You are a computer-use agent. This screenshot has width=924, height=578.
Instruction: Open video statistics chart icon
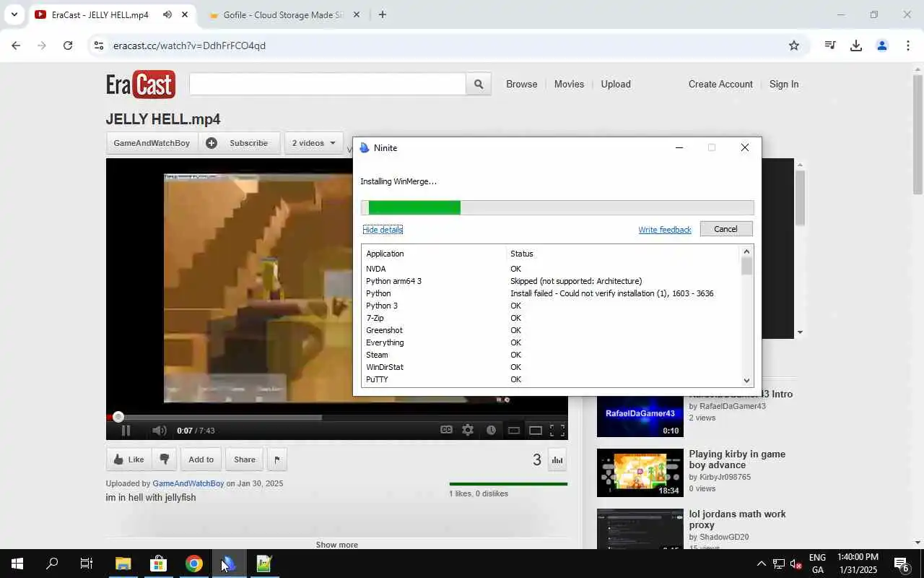click(557, 460)
